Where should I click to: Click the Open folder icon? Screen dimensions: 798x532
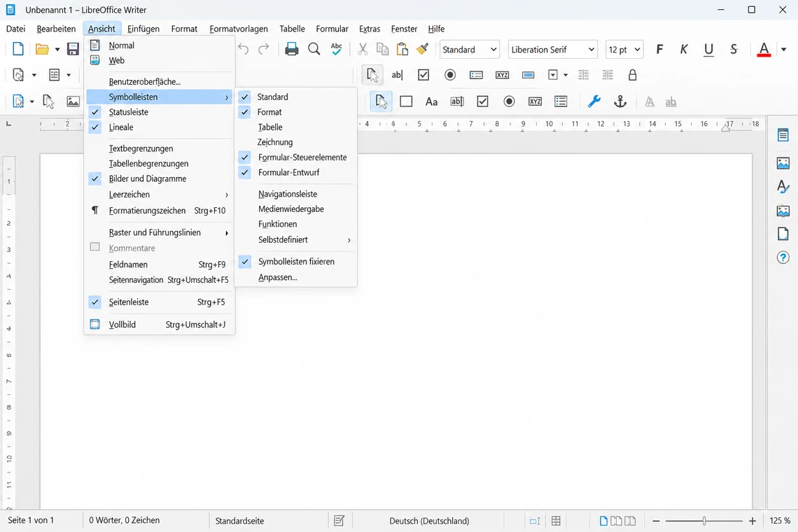[42, 50]
